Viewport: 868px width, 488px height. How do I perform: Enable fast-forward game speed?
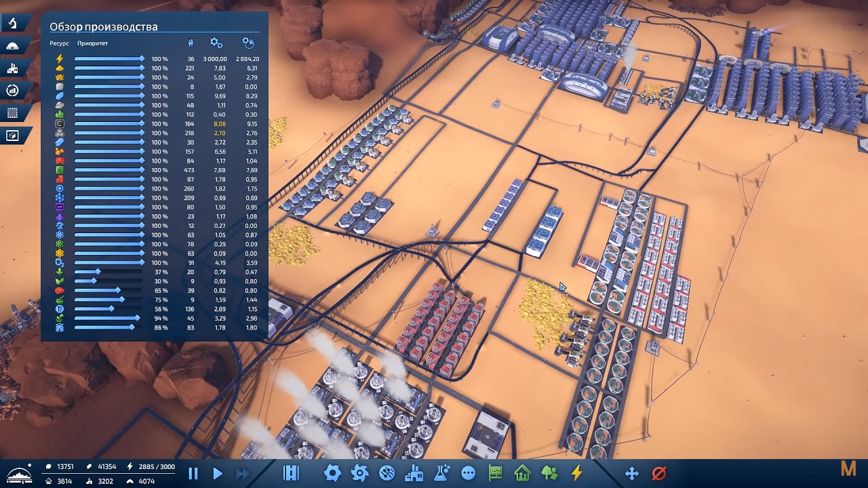point(242,474)
